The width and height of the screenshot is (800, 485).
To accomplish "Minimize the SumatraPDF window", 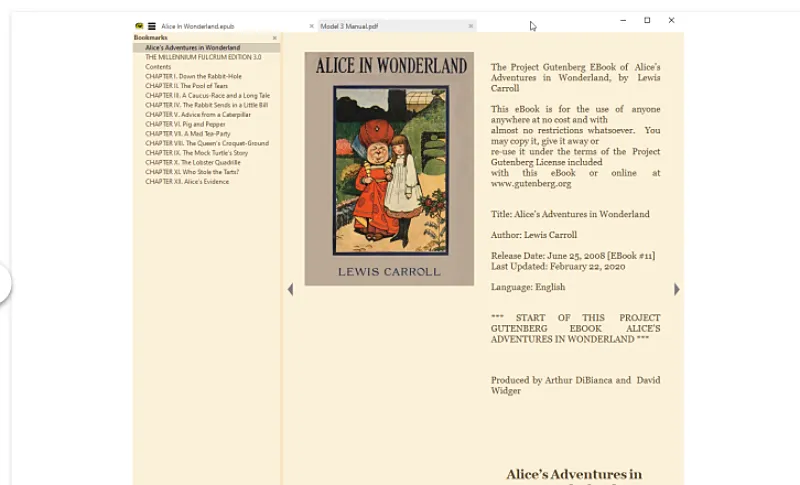I will (x=623, y=20).
